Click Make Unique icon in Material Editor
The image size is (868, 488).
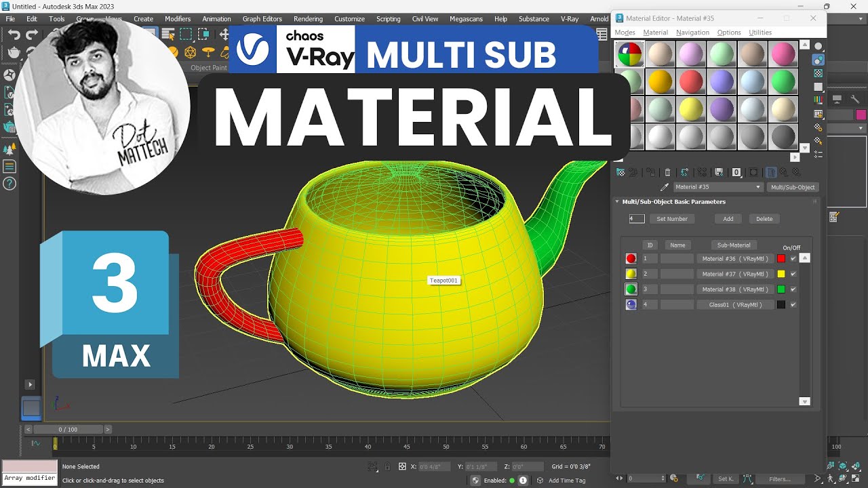pos(702,172)
